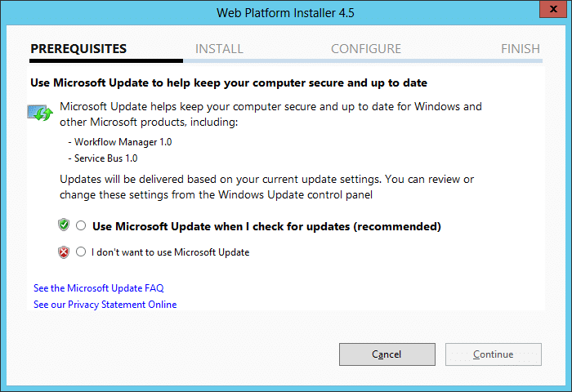Close the Web Platform Installer window

(x=553, y=9)
